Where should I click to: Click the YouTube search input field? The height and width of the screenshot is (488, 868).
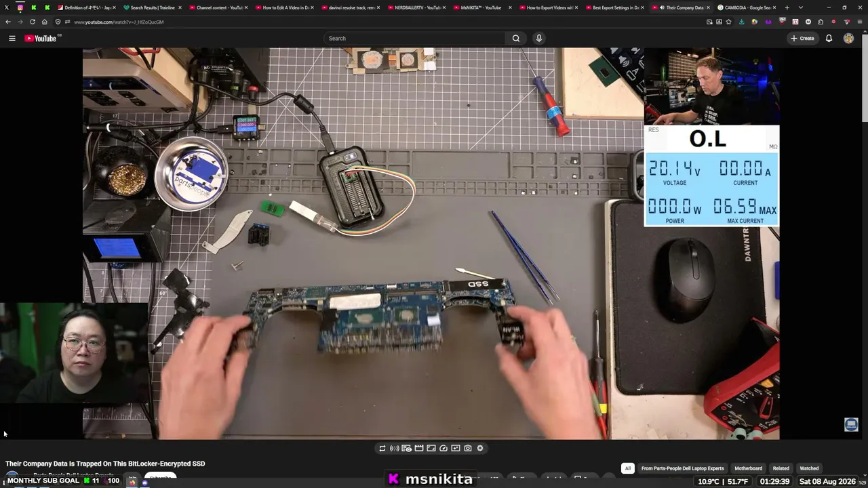[x=414, y=38]
